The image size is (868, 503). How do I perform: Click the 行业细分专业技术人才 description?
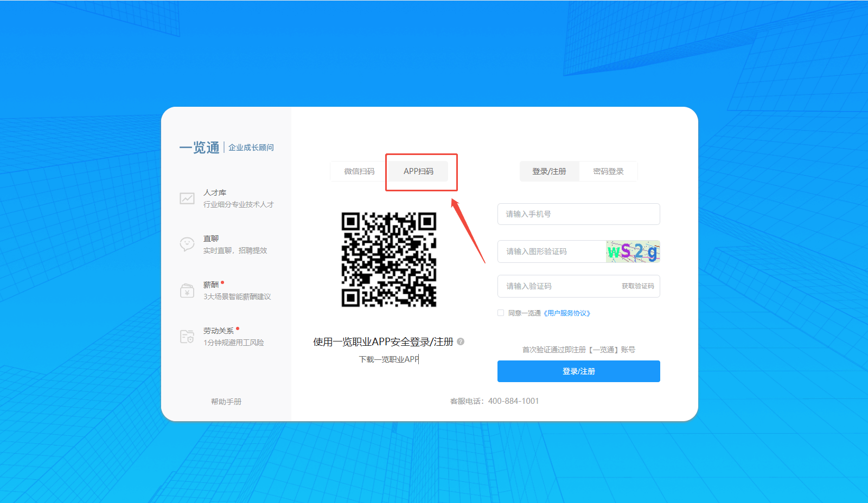pyautogui.click(x=239, y=204)
